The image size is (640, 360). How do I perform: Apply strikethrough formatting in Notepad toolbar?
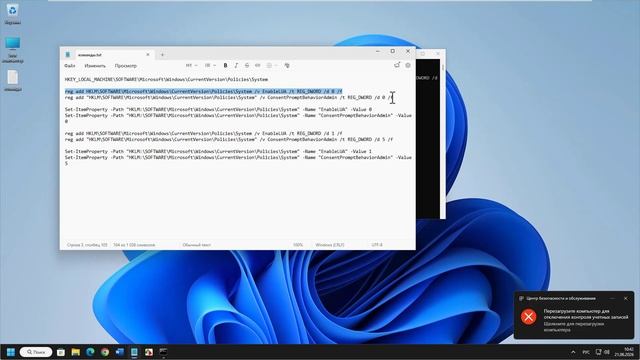247,65
